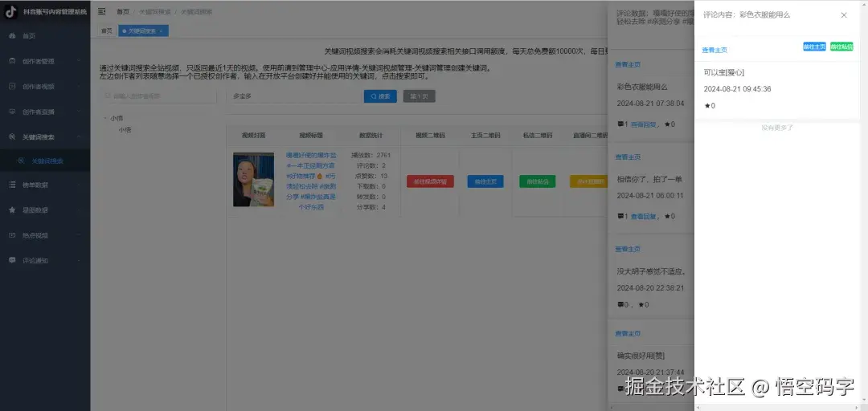Click the 播放数: 2761 statistic

point(371,155)
